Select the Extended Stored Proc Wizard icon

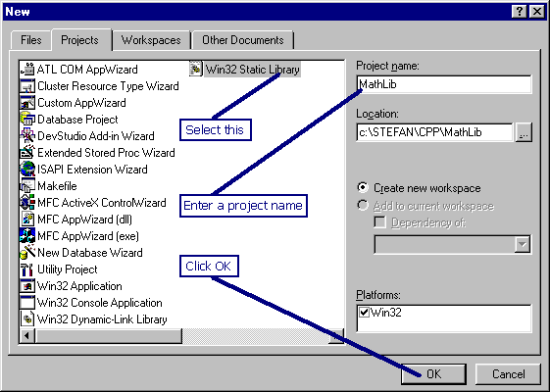click(x=27, y=153)
